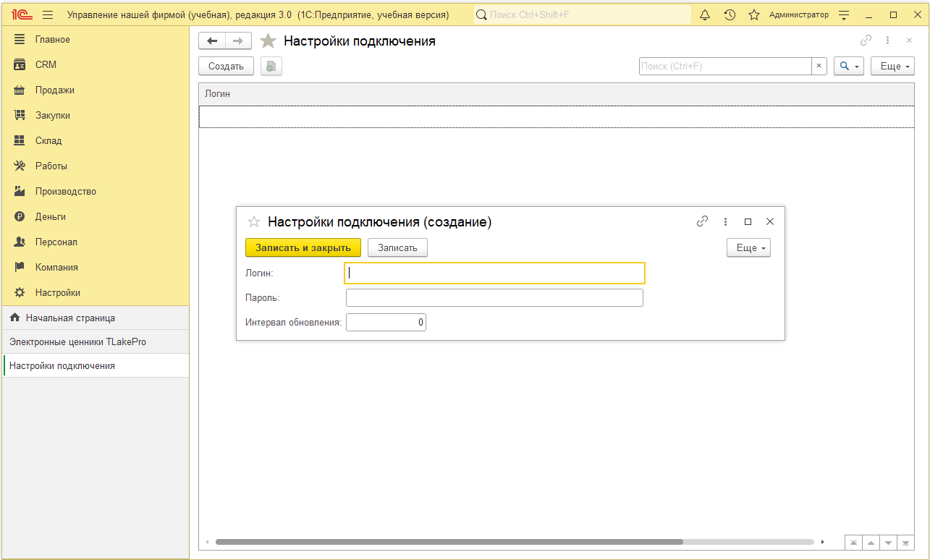The height and width of the screenshot is (560, 930).
Task: Expand the Еще dropdown in list toolbar
Action: coord(892,66)
